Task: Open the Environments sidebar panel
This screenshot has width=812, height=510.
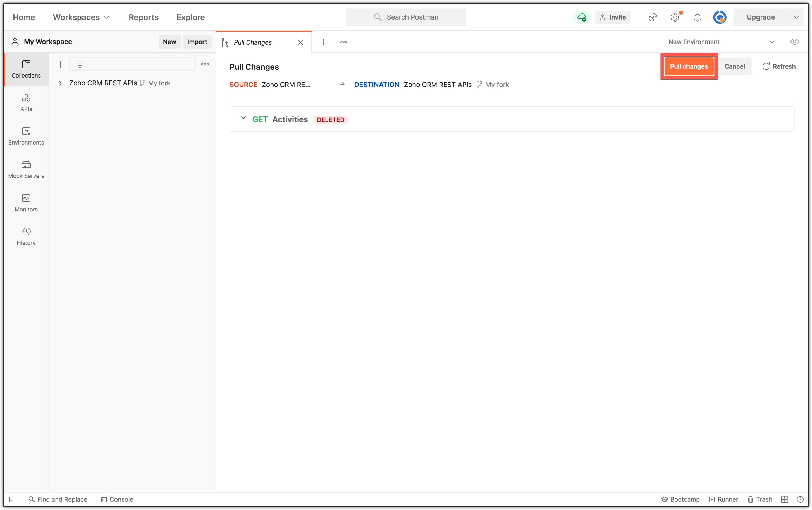Action: (x=26, y=136)
